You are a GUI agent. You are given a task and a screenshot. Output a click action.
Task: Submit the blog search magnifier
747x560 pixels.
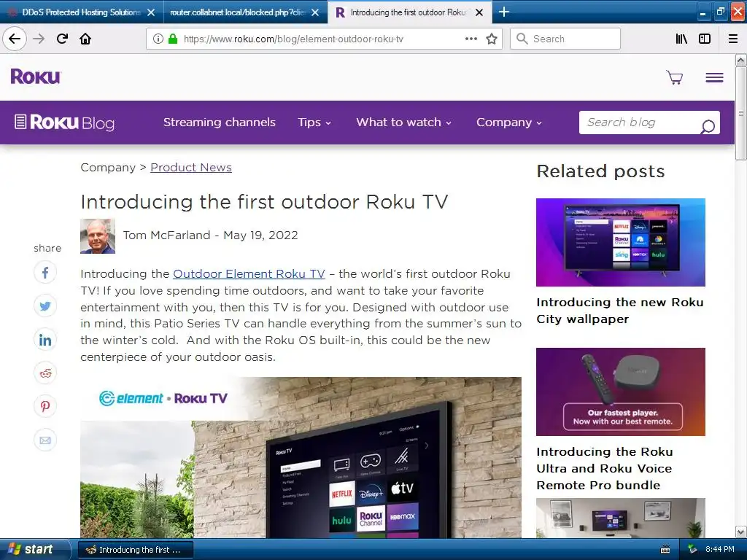[x=708, y=125]
